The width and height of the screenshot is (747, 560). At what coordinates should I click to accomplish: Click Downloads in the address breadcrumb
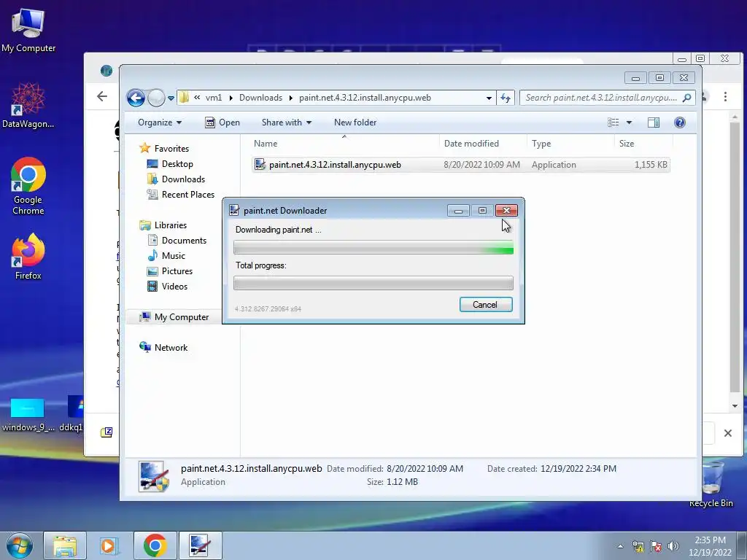[260, 98]
